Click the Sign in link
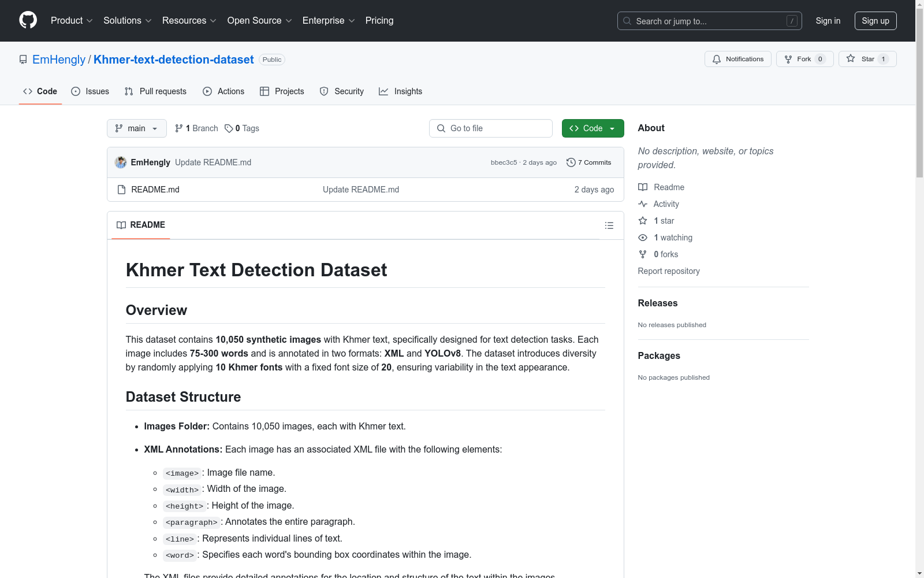The width and height of the screenshot is (924, 578). coord(828,21)
